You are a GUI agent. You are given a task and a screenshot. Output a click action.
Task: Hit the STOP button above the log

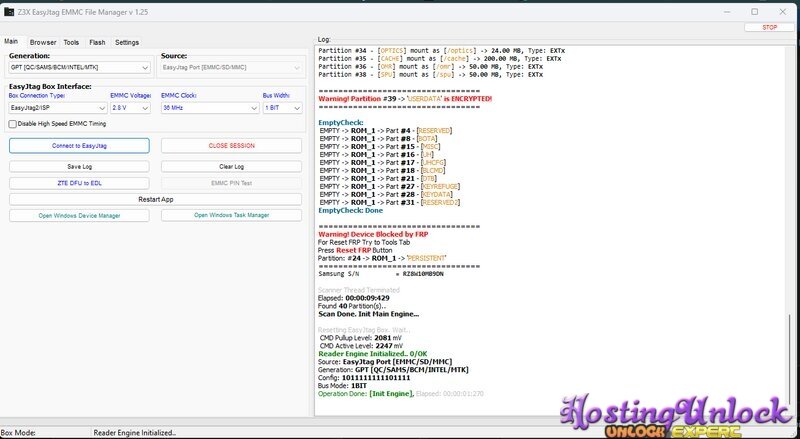[x=769, y=28]
